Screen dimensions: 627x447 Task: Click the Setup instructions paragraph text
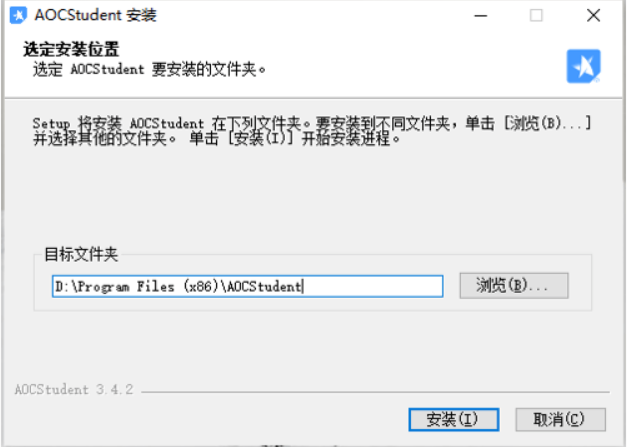tap(312, 131)
